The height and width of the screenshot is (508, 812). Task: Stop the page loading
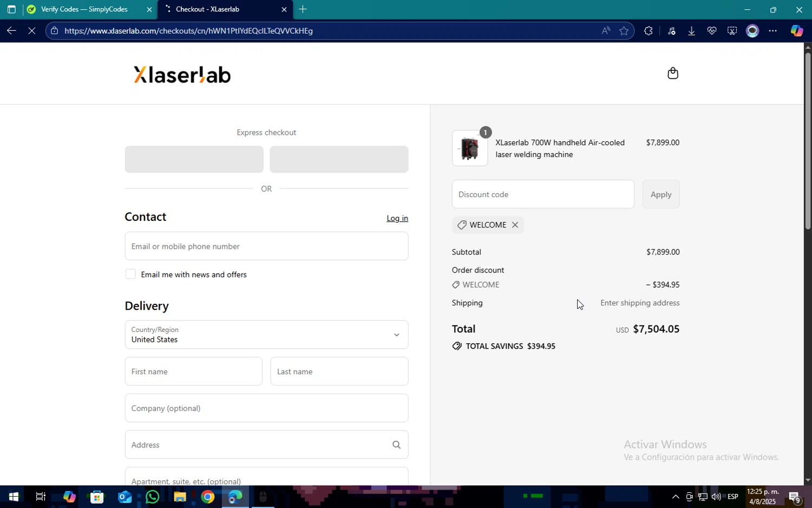pyautogui.click(x=32, y=31)
